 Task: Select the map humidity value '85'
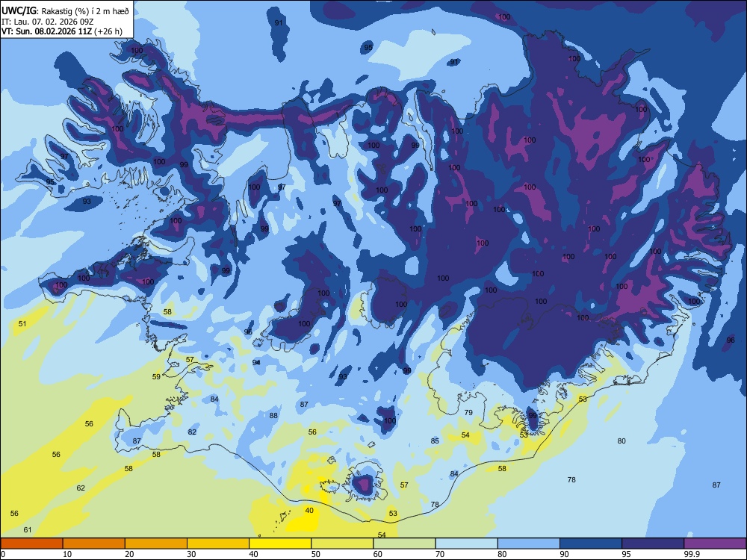pyautogui.click(x=435, y=441)
